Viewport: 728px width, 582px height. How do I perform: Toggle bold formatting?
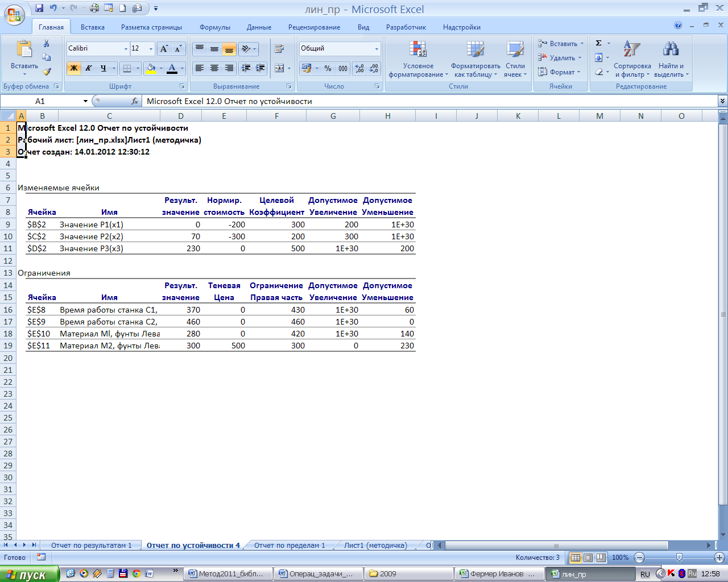74,68
